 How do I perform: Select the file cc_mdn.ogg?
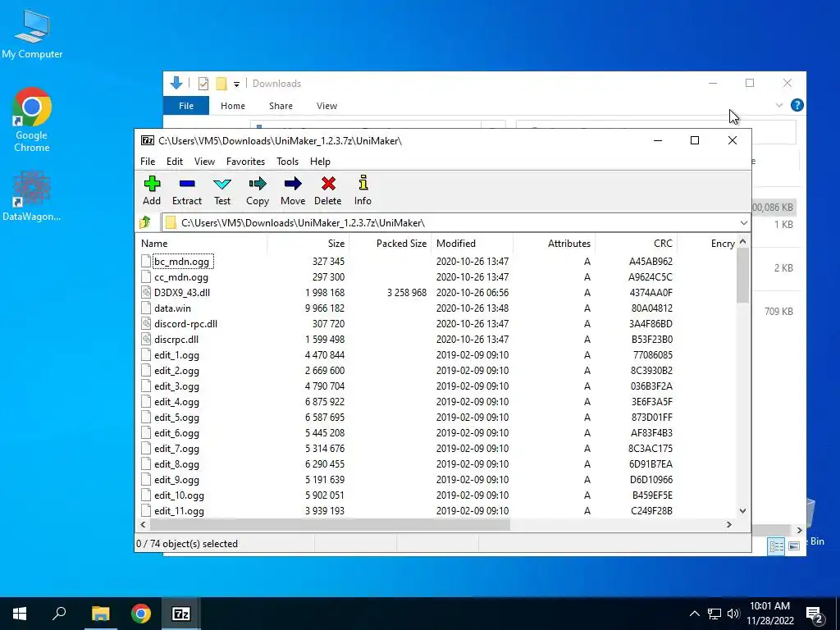tap(181, 277)
